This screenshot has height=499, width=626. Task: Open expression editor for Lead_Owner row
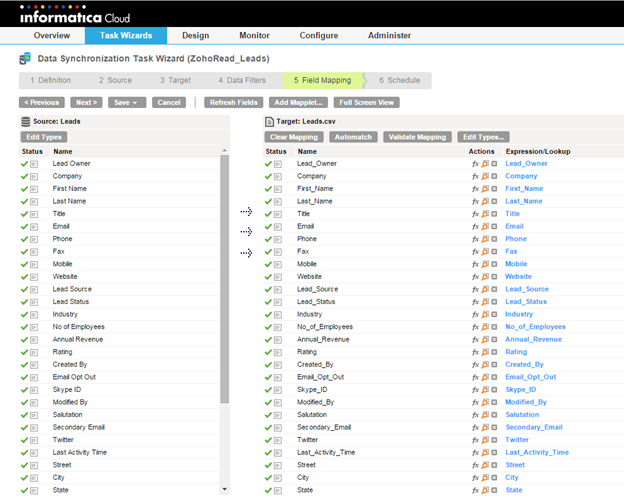(x=475, y=164)
